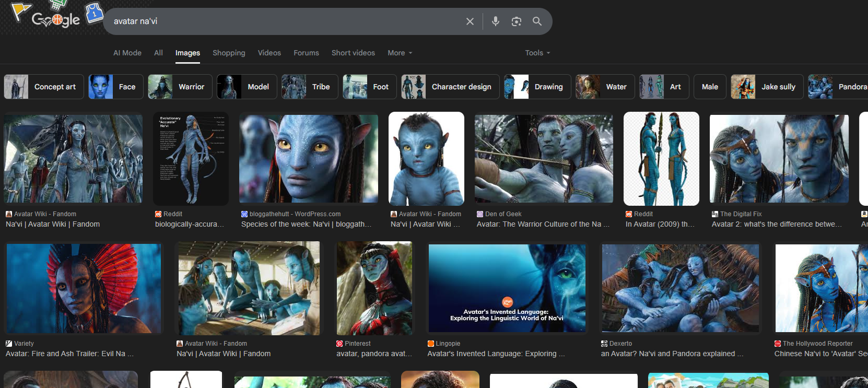Submit search with the magnifying glass icon
868x388 pixels.
click(537, 21)
